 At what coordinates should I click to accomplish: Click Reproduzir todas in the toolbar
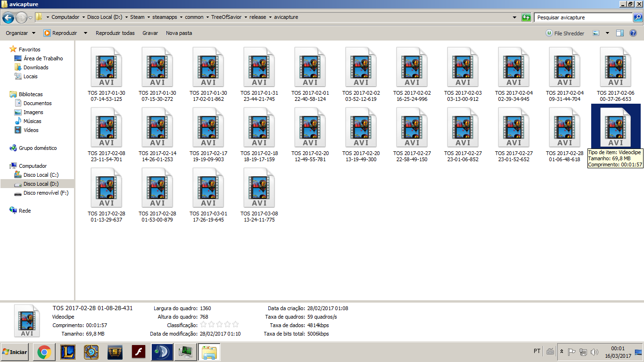pos(115,33)
